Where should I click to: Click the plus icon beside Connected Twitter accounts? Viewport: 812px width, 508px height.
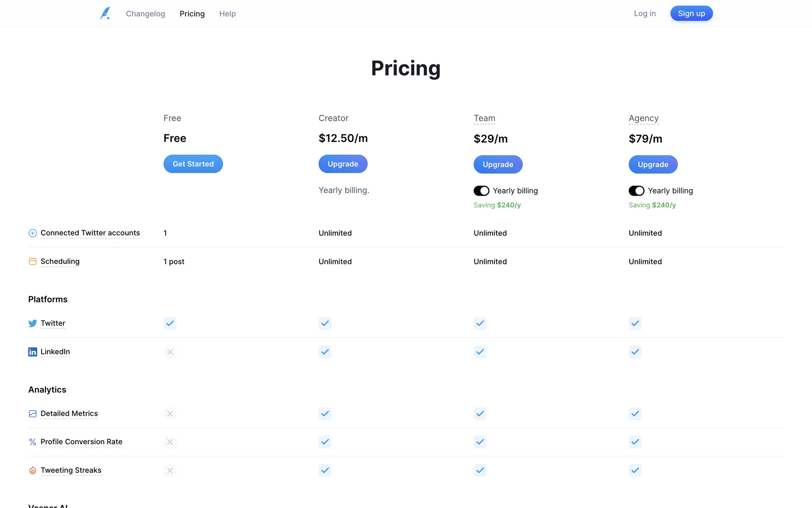[33, 233]
